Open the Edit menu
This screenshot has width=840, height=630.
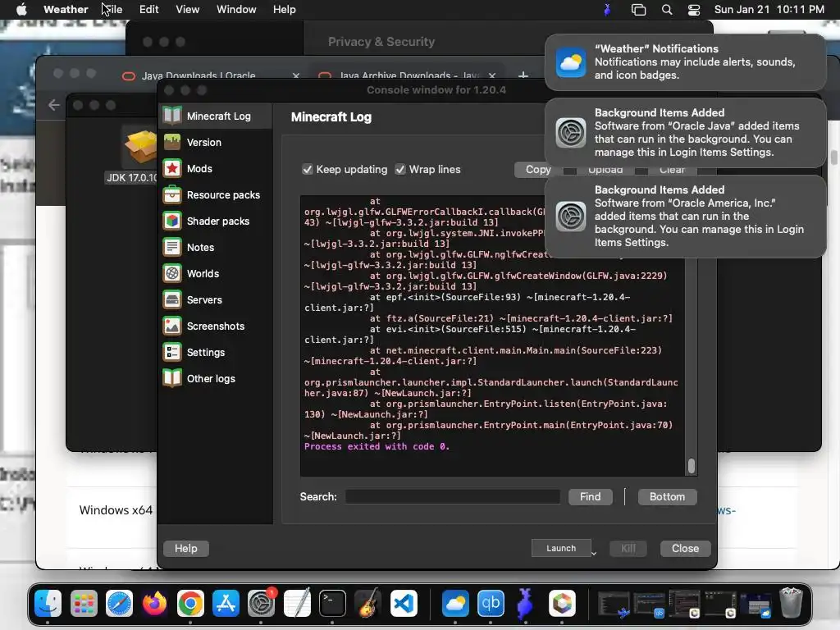pyautogui.click(x=148, y=10)
